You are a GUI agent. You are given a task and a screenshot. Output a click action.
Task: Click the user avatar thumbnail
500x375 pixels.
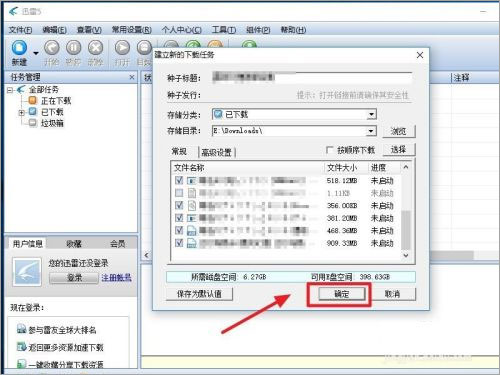(27, 272)
